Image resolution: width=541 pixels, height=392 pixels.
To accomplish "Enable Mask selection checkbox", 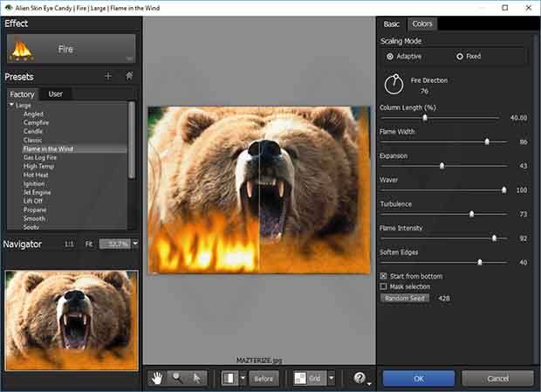I will [384, 286].
